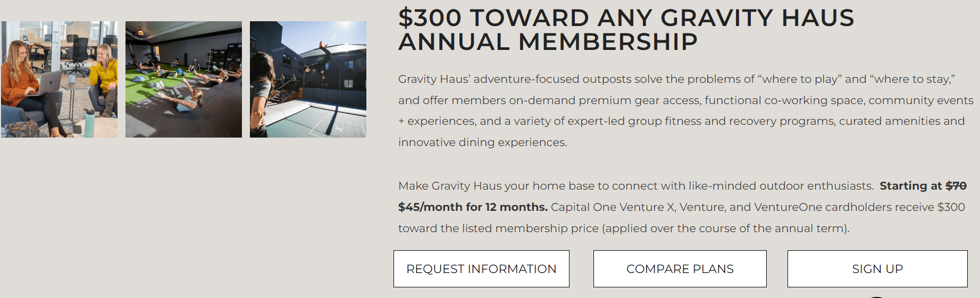Open the co-working women photo

[59, 80]
